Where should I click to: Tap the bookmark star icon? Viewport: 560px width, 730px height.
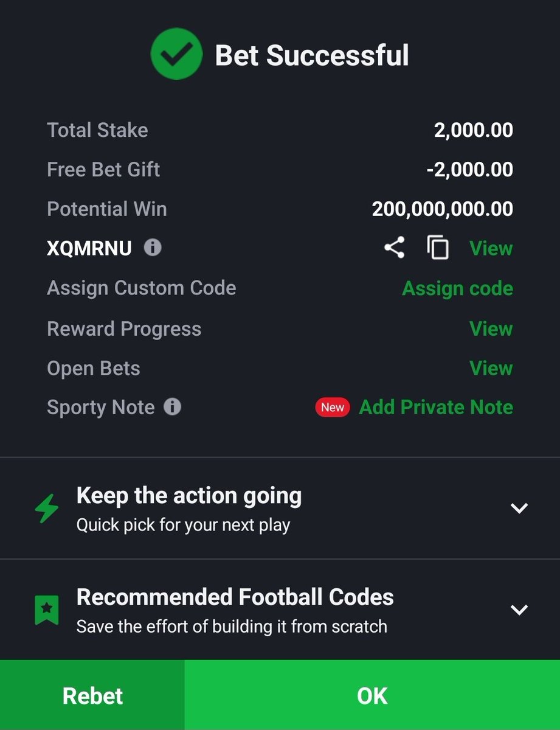[47, 610]
